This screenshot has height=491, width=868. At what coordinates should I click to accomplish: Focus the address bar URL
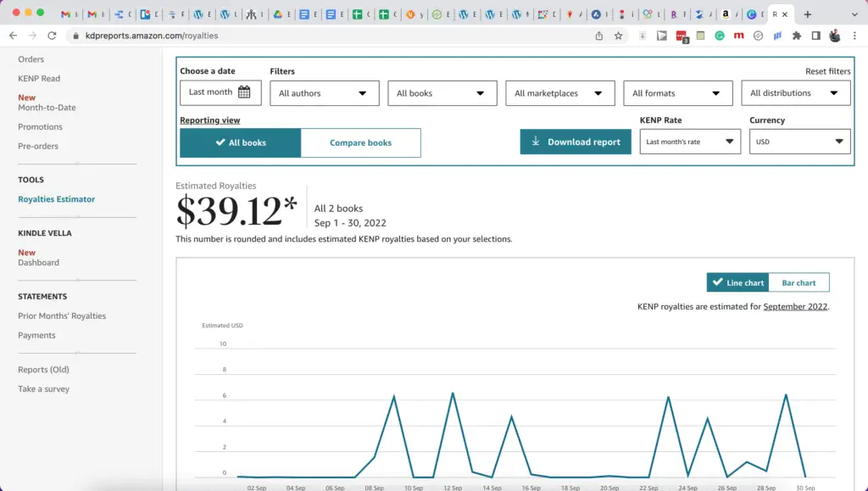[152, 36]
